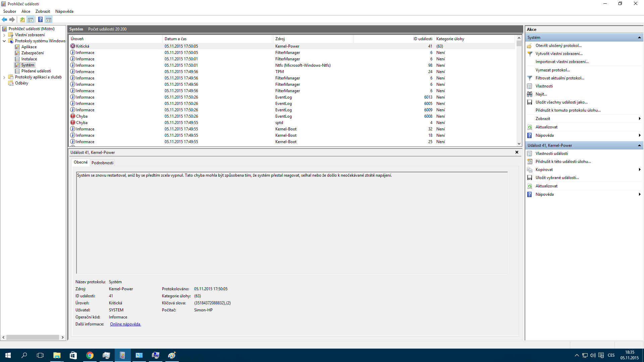Open the Akce menu

coord(26,11)
